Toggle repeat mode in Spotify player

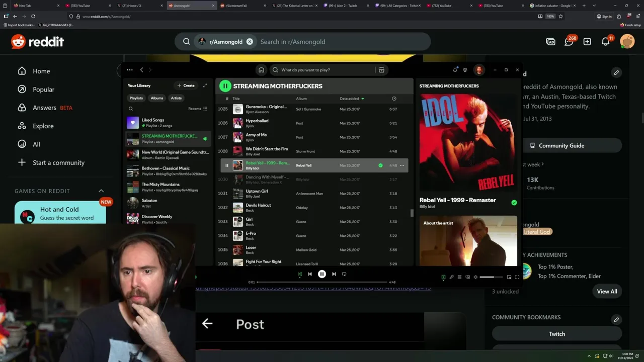pos(344,274)
